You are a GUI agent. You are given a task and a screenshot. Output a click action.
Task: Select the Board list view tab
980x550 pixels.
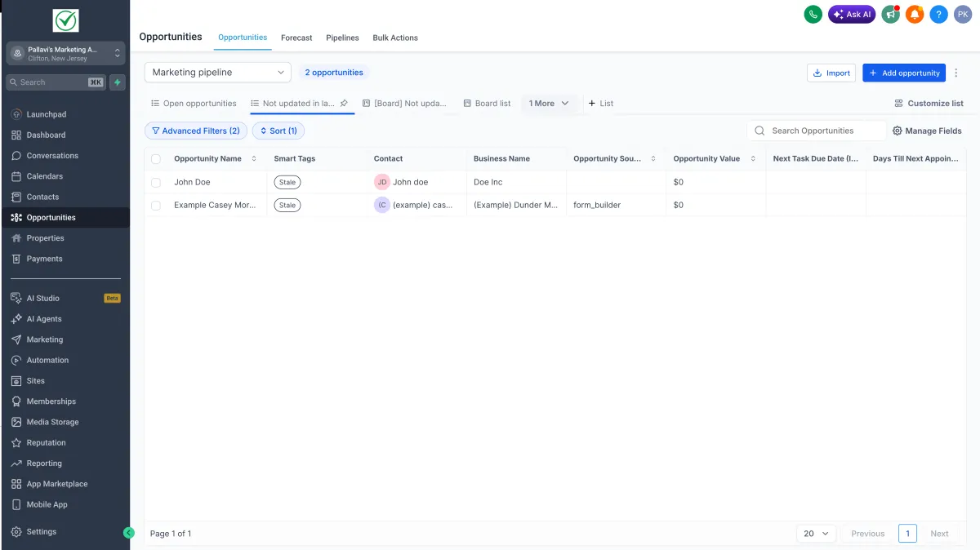click(x=487, y=104)
